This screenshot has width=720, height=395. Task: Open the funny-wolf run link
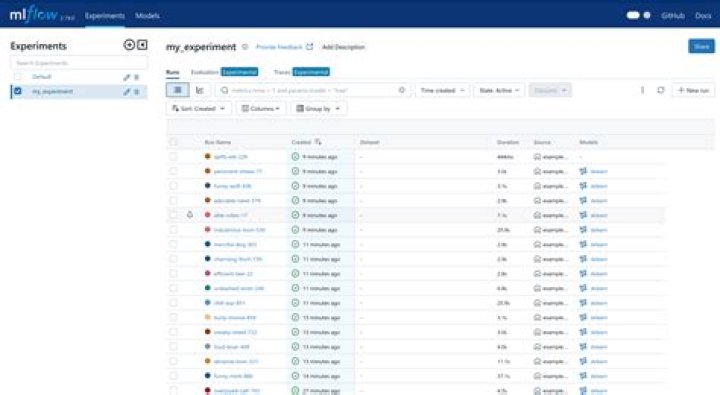232,186
